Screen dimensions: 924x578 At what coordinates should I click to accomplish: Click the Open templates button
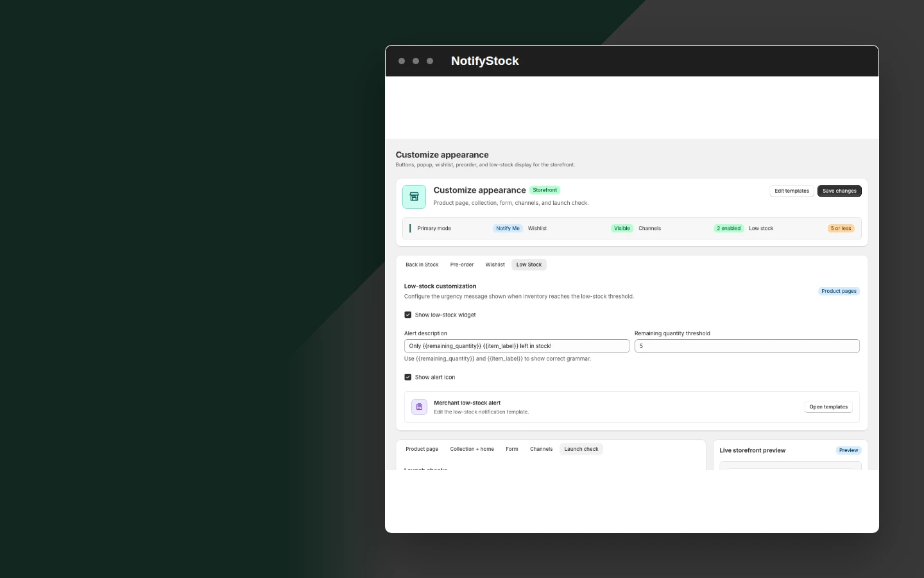coord(828,407)
